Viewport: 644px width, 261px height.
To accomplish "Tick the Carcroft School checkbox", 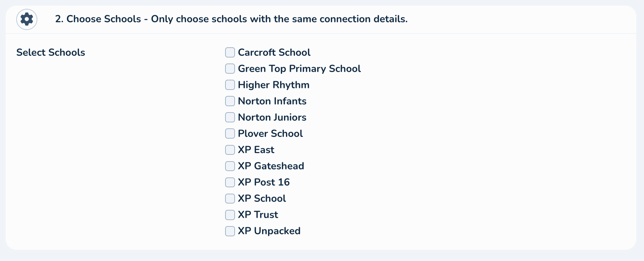I will pos(230,53).
